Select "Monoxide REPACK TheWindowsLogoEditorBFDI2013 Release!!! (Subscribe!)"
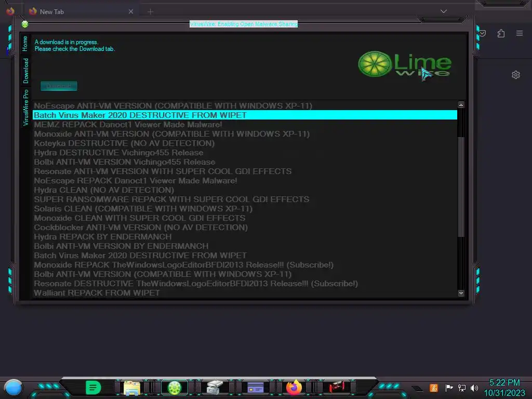This screenshot has height=399, width=532. [245, 264]
